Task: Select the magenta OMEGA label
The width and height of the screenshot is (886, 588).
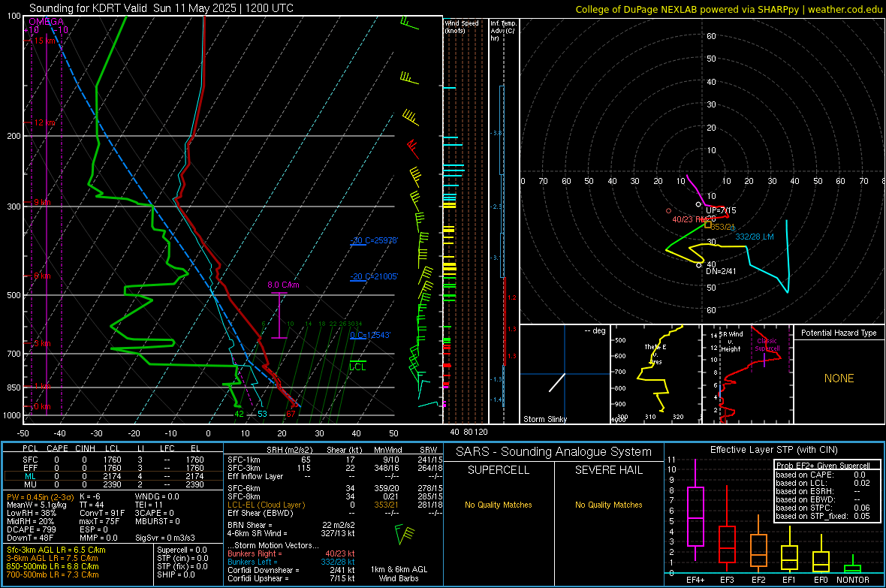Action: tap(47, 22)
